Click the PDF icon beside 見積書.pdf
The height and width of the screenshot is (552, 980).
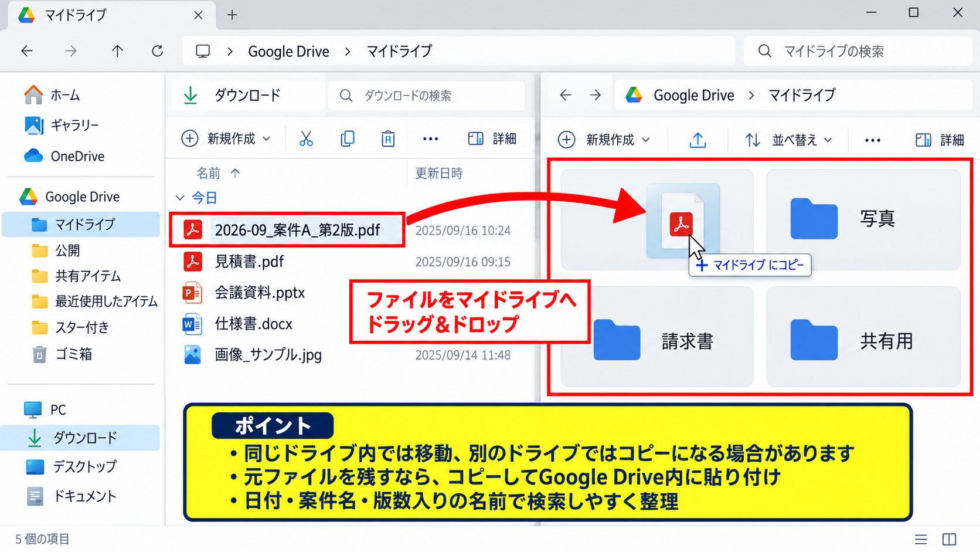192,261
